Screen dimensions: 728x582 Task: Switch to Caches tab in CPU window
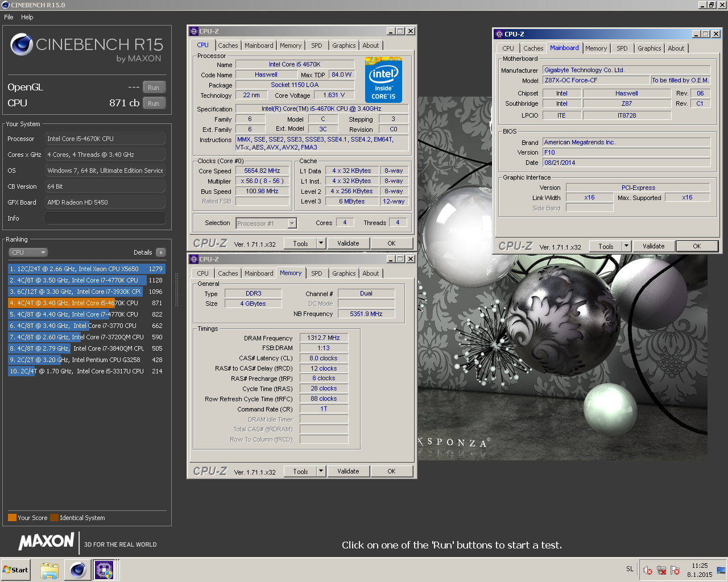click(x=228, y=45)
